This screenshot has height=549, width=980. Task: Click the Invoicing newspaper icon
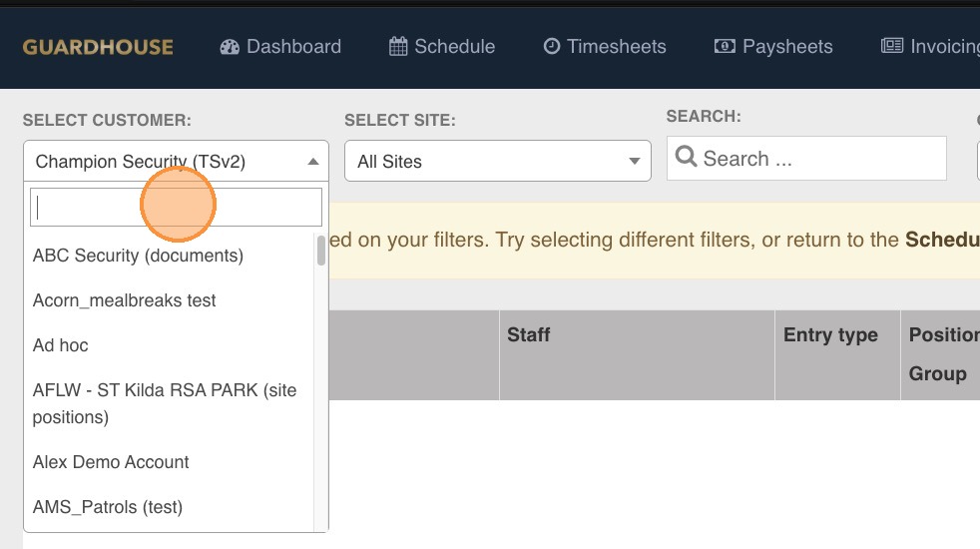pyautogui.click(x=891, y=47)
